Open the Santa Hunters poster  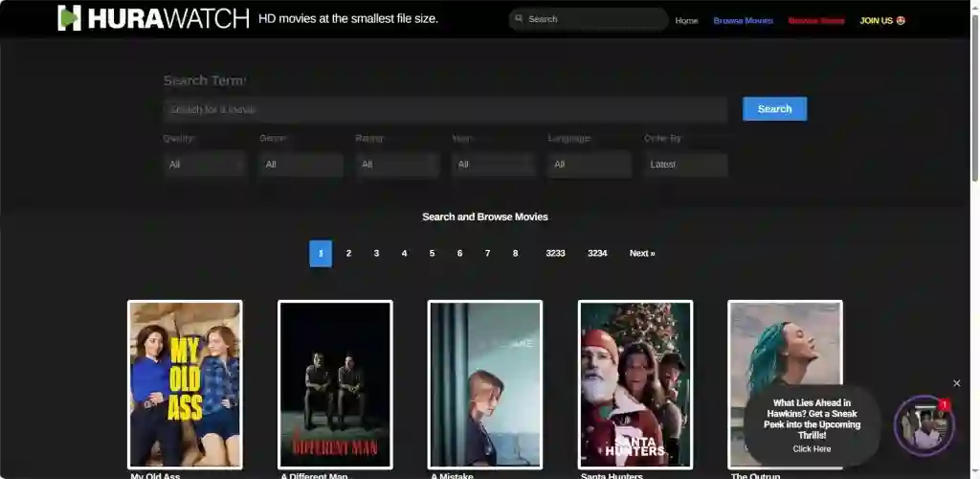[x=635, y=384]
